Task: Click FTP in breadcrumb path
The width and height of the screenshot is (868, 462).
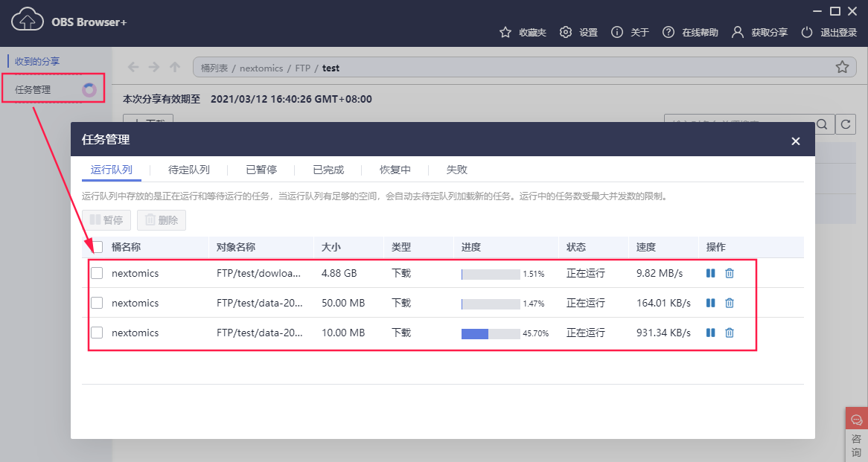Action: (x=303, y=68)
